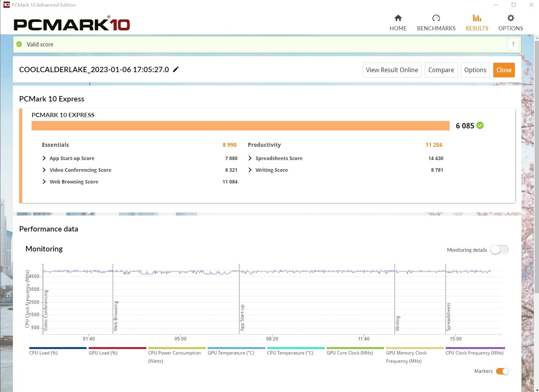Click the 08:20 time axis label
The height and width of the screenshot is (392, 539).
click(x=272, y=338)
